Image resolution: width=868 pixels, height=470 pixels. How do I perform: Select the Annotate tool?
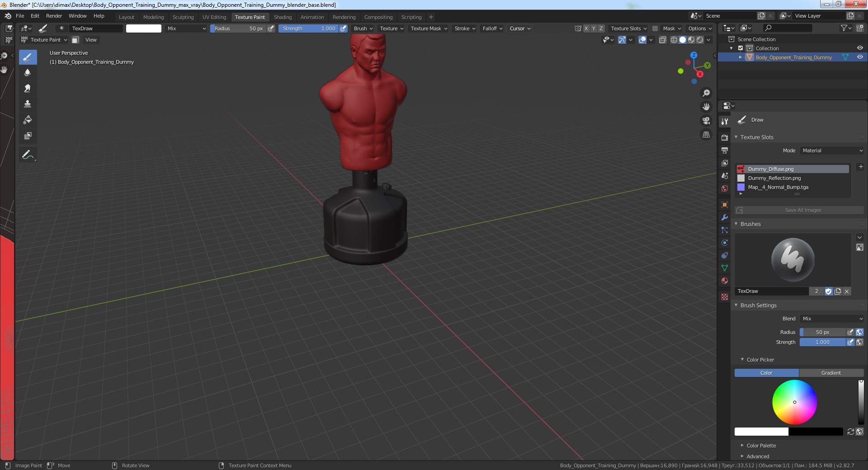[28, 155]
